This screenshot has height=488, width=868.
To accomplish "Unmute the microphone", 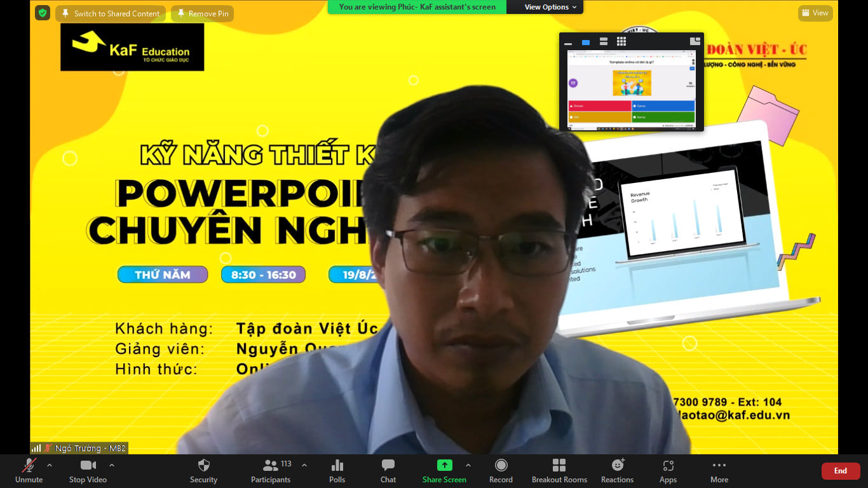I will tap(29, 471).
